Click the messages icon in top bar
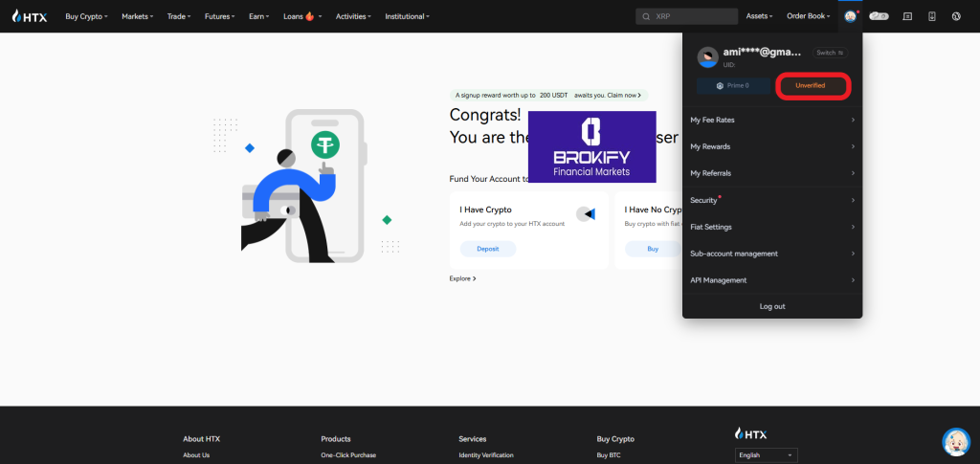Screen dimensions: 980x464 [x=907, y=16]
